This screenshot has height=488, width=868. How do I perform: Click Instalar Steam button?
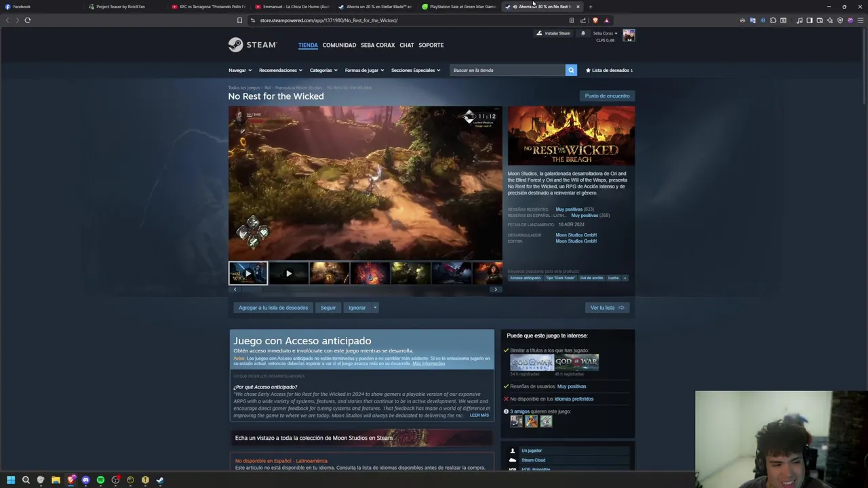pos(553,33)
